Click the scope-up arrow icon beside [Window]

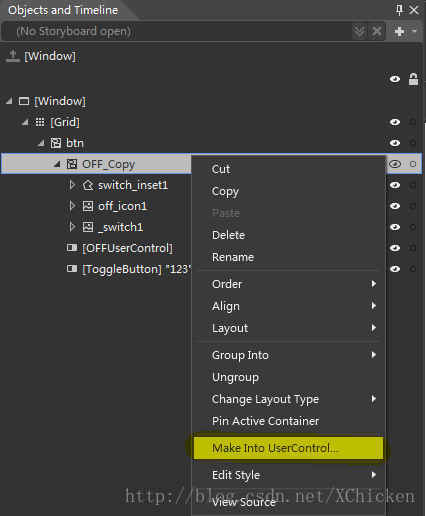(13, 56)
